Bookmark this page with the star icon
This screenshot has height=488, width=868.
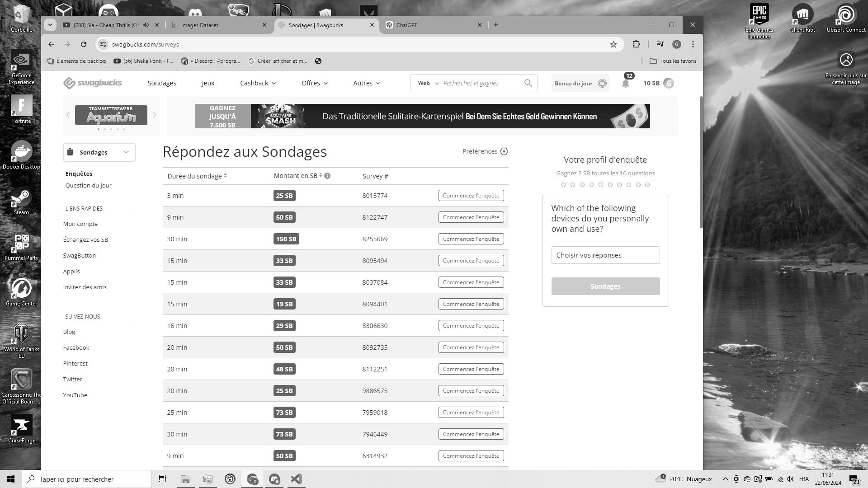[613, 44]
